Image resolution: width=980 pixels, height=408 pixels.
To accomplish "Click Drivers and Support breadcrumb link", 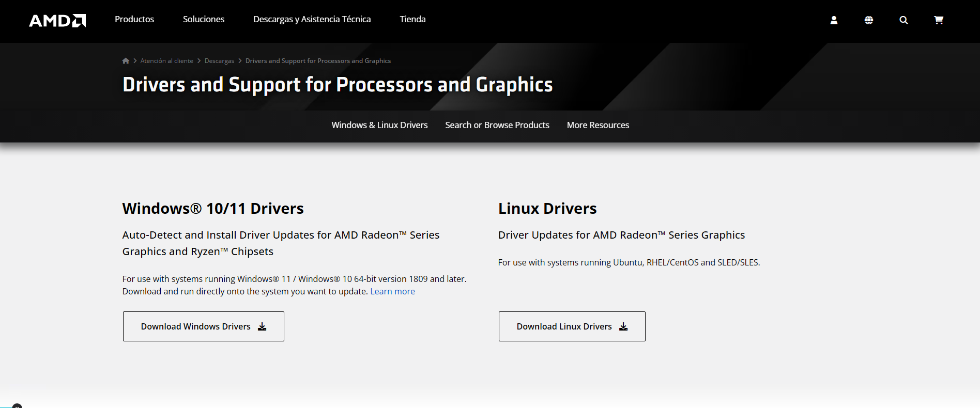I will click(x=318, y=61).
